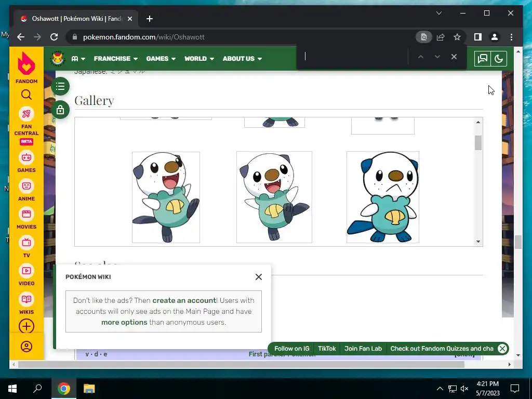
Task: Open the discussions chat bubbles icon
Action: (483, 59)
